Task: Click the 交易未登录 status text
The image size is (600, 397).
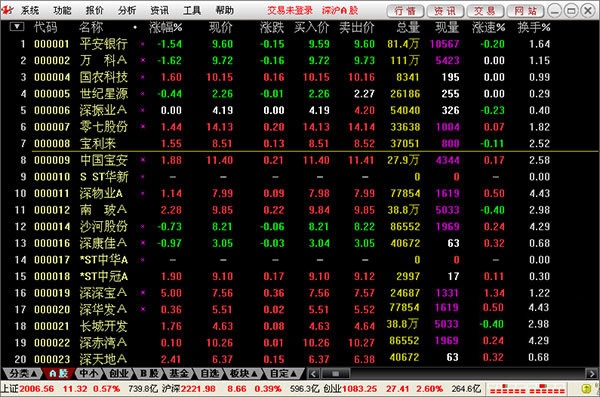Action: (x=290, y=10)
